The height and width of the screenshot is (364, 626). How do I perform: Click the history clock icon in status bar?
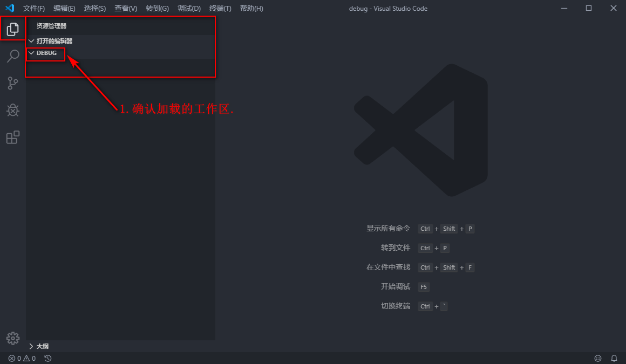click(x=48, y=359)
